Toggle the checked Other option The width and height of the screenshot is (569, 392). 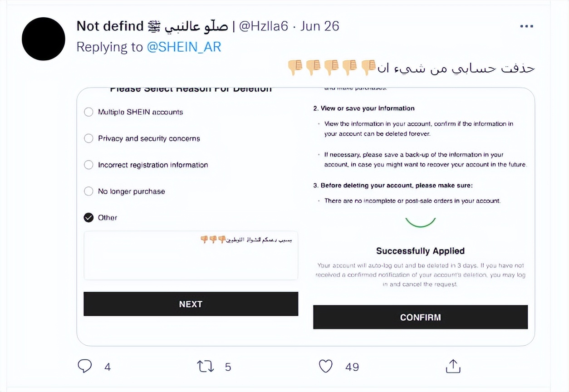click(89, 217)
